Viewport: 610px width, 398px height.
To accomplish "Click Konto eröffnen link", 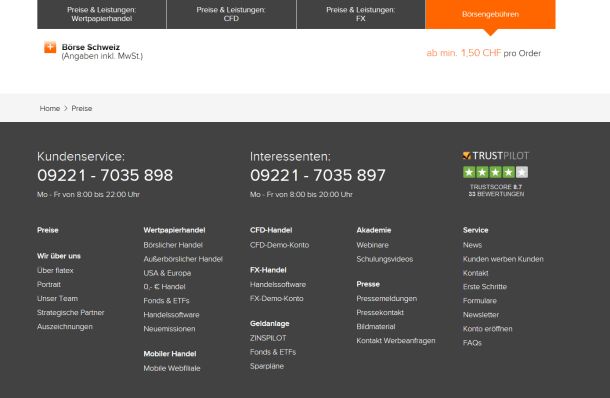I will [487, 329].
